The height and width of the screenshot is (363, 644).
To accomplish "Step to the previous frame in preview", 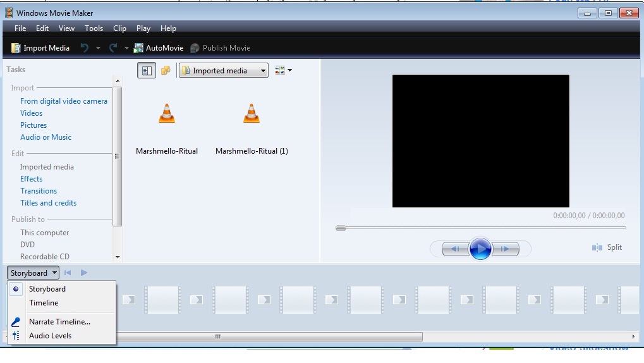I will (x=456, y=249).
